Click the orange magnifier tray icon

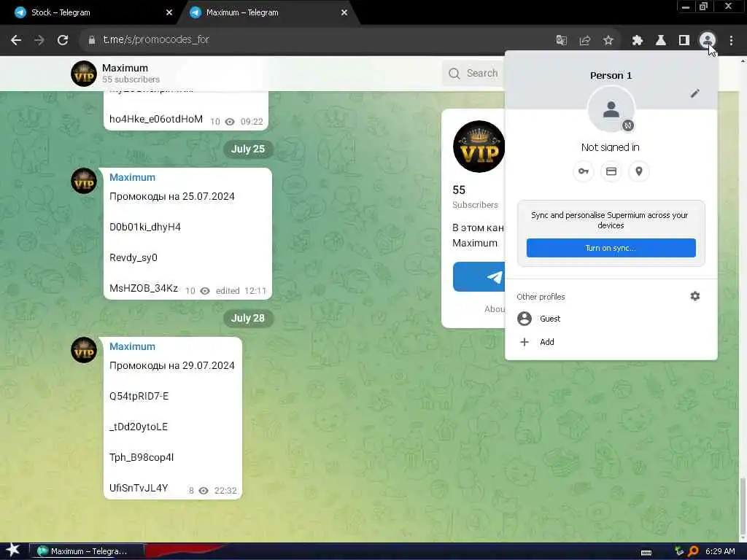tap(694, 551)
